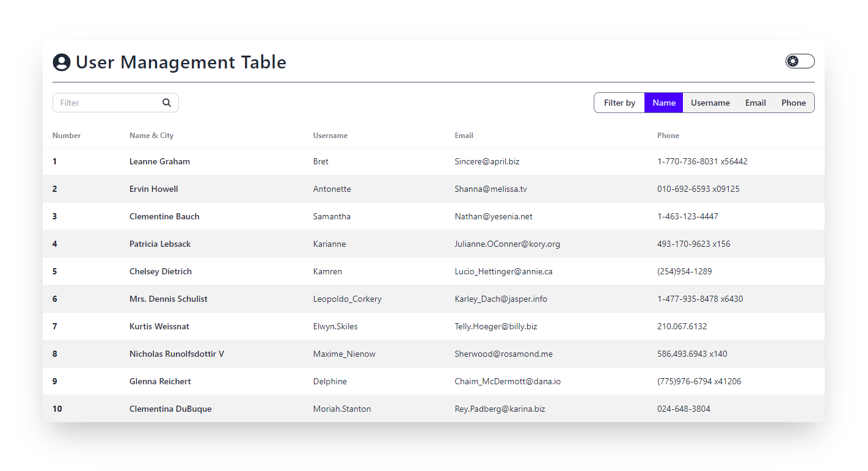Select the name Patricia Lebsack
Viewport: 868px width, 471px height.
pyautogui.click(x=160, y=244)
